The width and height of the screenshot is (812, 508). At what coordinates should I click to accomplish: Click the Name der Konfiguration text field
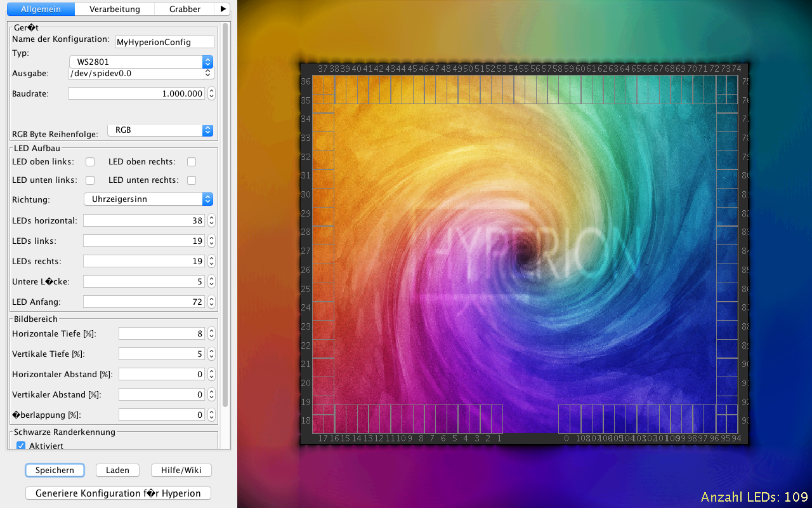[165, 42]
